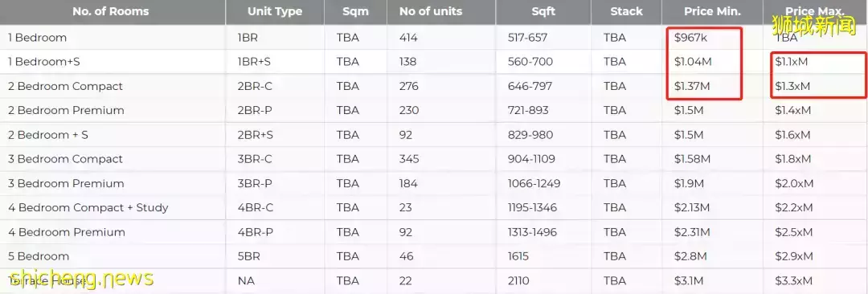The height and width of the screenshot is (294, 868).
Task: Click the '$2.13M' price min cell
Action: point(692,207)
